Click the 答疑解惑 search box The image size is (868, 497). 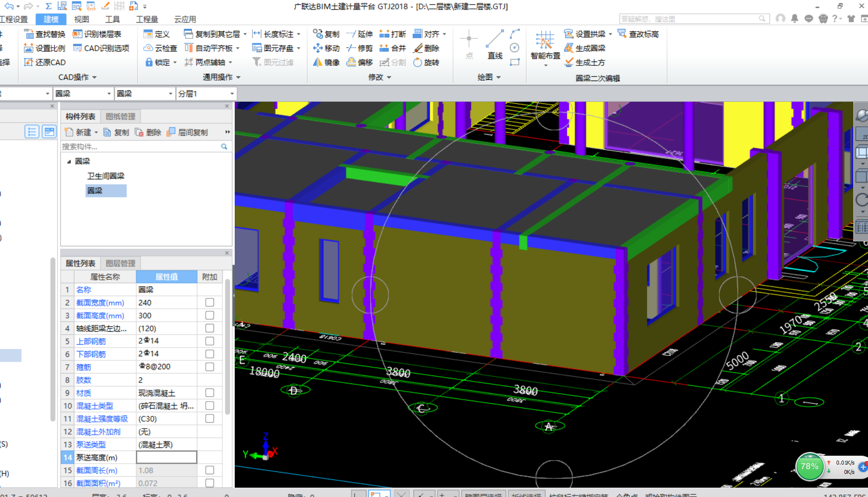[694, 19]
